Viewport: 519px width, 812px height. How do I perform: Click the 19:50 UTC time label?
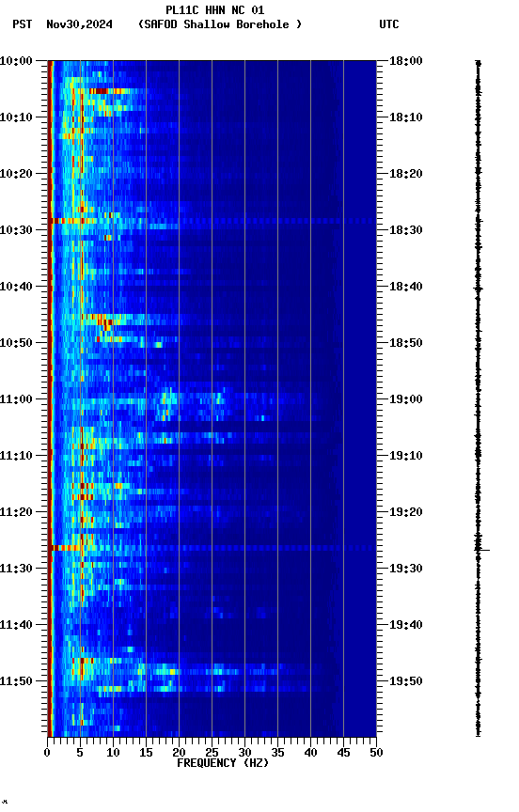click(406, 682)
